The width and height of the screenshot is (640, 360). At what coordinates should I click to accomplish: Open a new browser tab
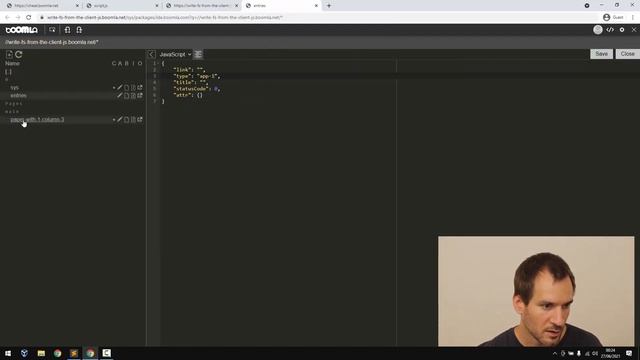coord(329,6)
